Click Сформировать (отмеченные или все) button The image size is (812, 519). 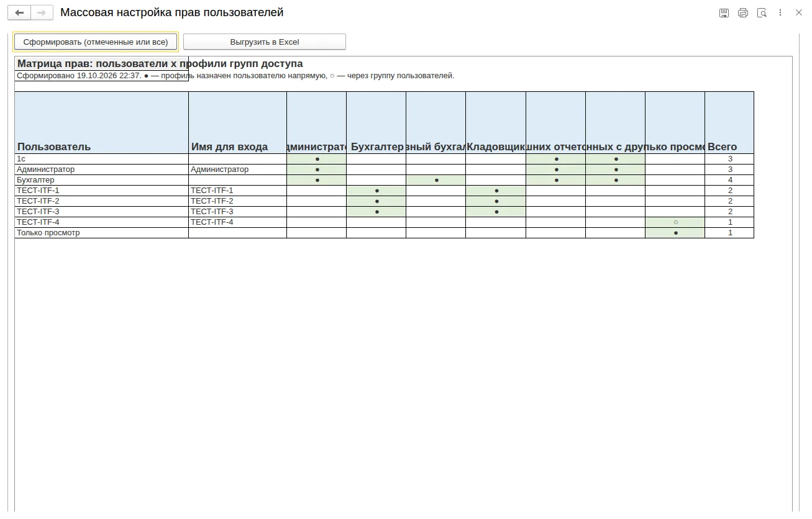(x=96, y=42)
